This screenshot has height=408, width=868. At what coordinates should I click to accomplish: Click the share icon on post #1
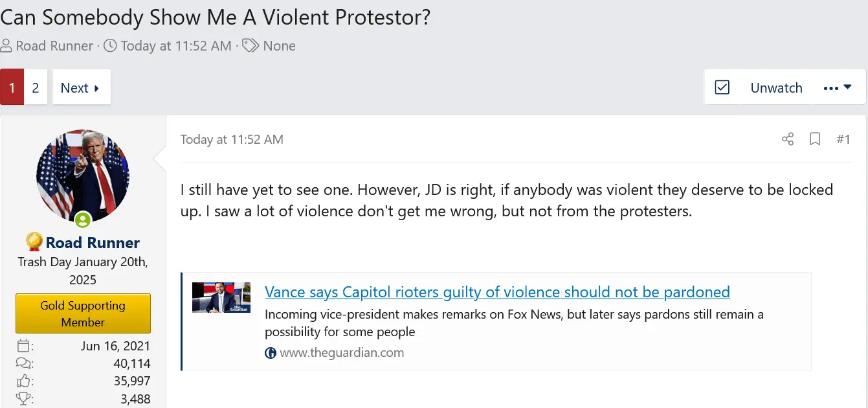click(x=788, y=139)
